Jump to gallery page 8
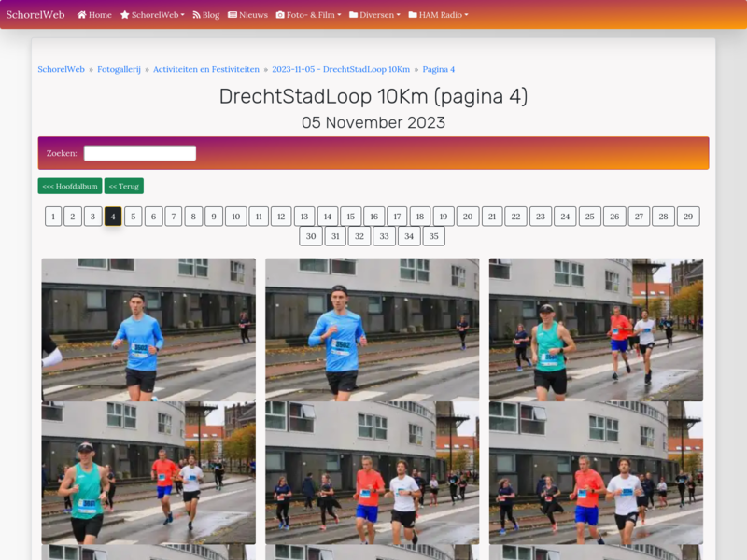The width and height of the screenshot is (747, 560). 193,217
